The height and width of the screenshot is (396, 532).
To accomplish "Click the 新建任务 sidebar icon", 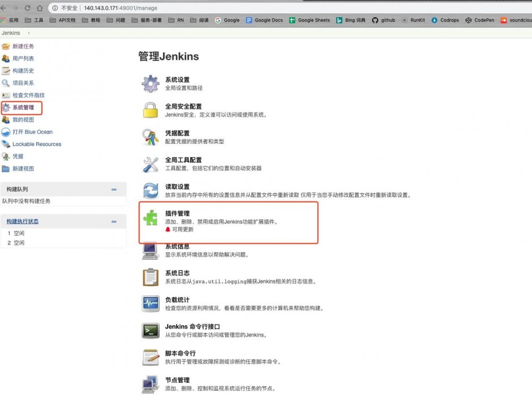I will point(6,46).
